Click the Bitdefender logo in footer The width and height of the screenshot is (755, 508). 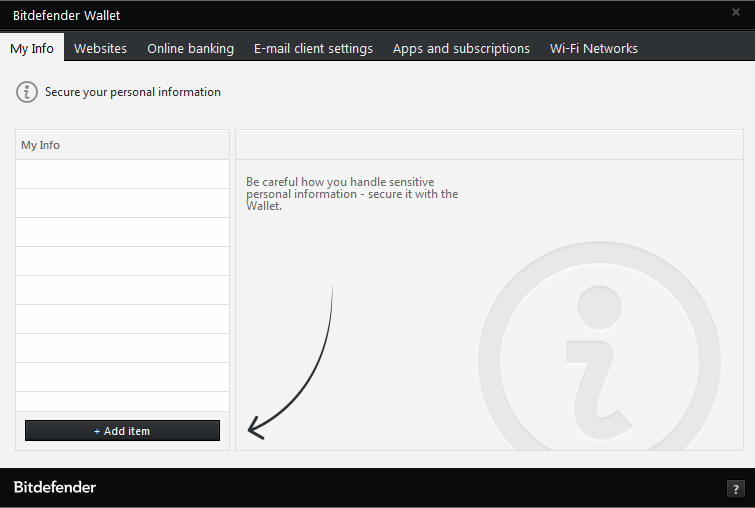coord(55,487)
